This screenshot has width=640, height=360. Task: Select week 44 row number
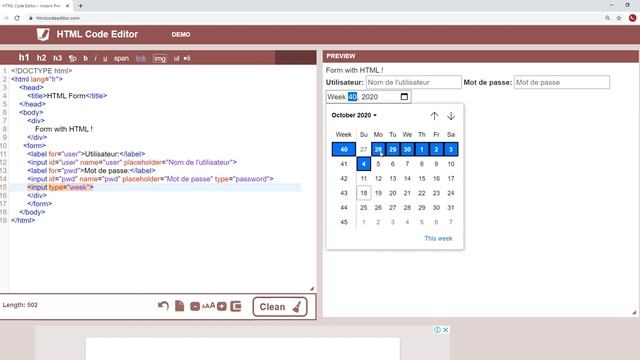[x=344, y=207]
